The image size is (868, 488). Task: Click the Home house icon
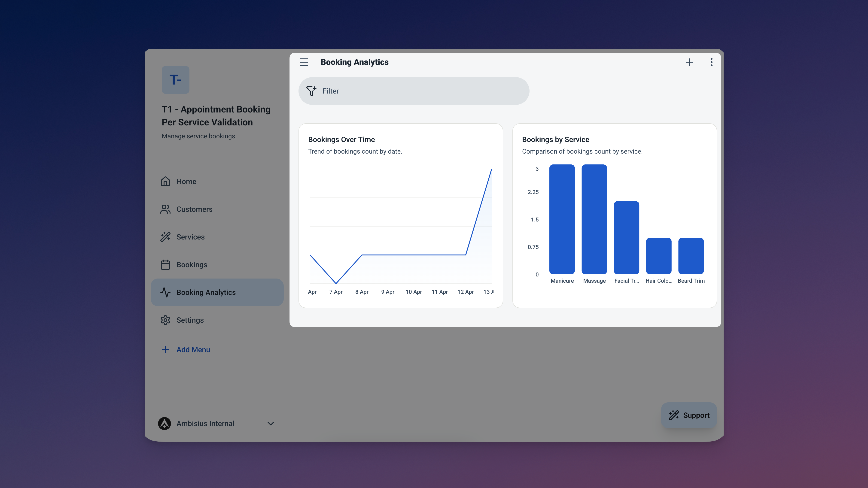165,182
